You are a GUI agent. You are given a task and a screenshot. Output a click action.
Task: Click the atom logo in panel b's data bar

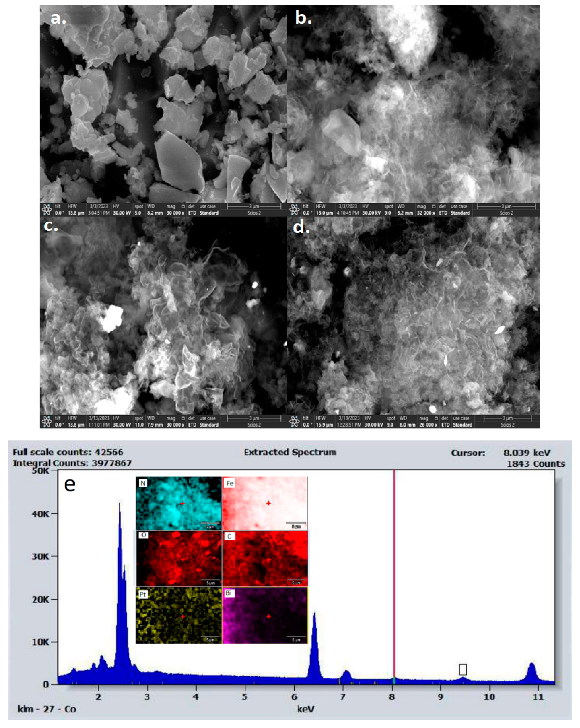click(x=294, y=210)
